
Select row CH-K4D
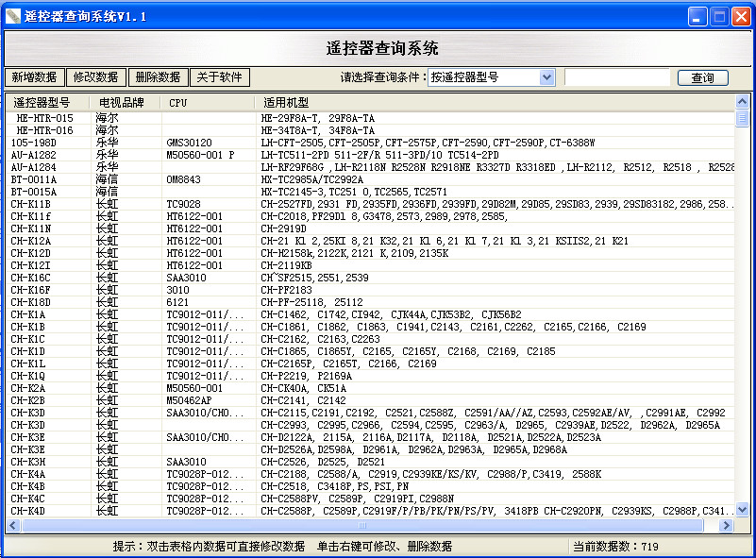click(370, 511)
